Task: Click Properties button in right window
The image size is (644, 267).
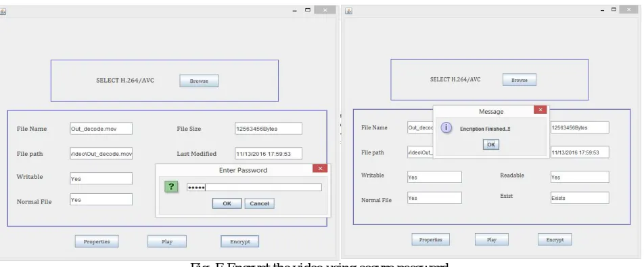Action: (430, 239)
